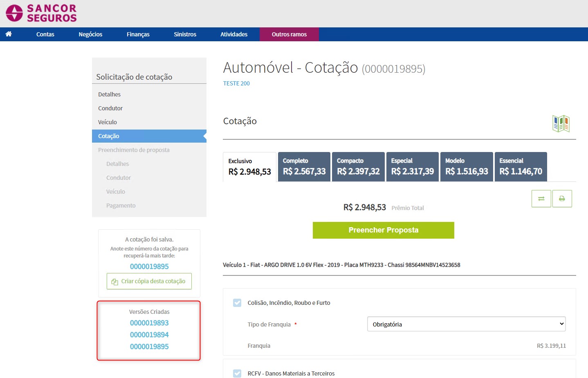Click the compare arrows icon button
Image resolution: width=588 pixels, height=378 pixels.
(541, 199)
